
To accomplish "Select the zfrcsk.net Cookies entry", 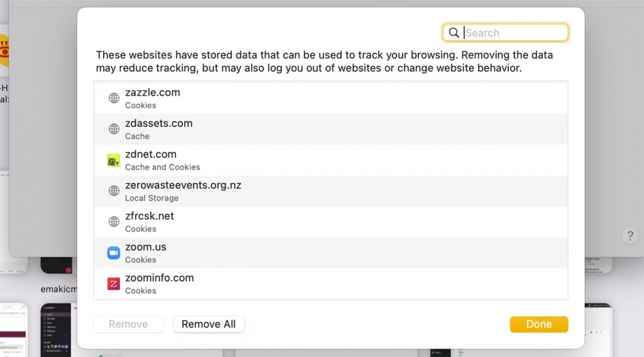I will coord(322,222).
